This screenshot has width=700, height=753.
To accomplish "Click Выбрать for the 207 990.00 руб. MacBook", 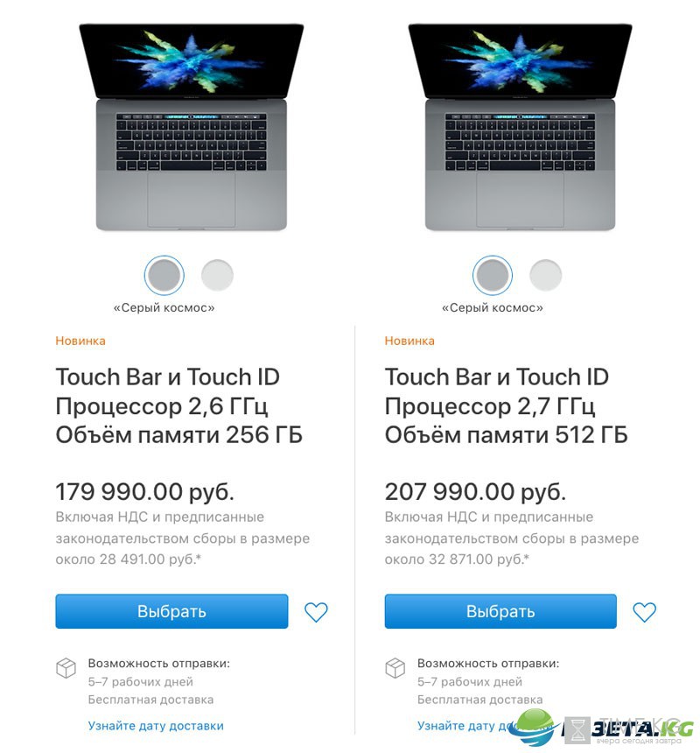I will 500,611.
